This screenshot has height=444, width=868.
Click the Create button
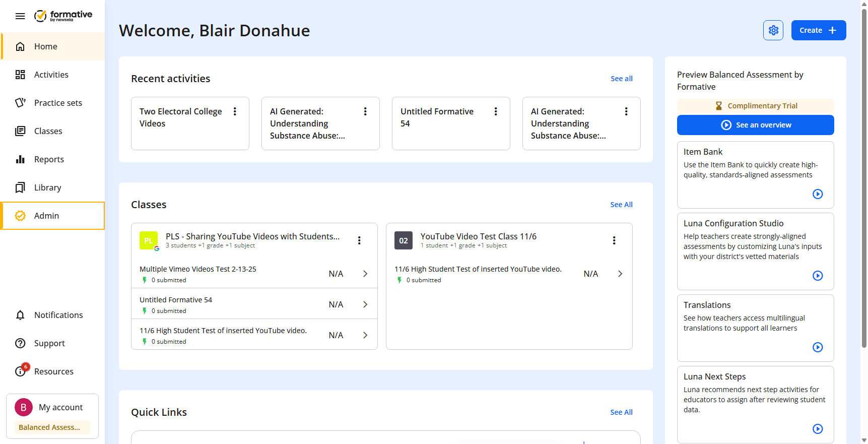pos(819,30)
